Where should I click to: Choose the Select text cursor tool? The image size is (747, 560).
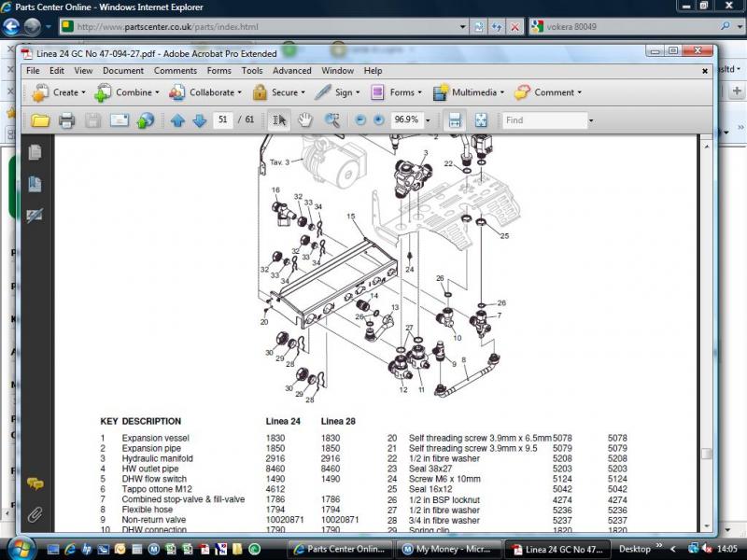(279, 120)
